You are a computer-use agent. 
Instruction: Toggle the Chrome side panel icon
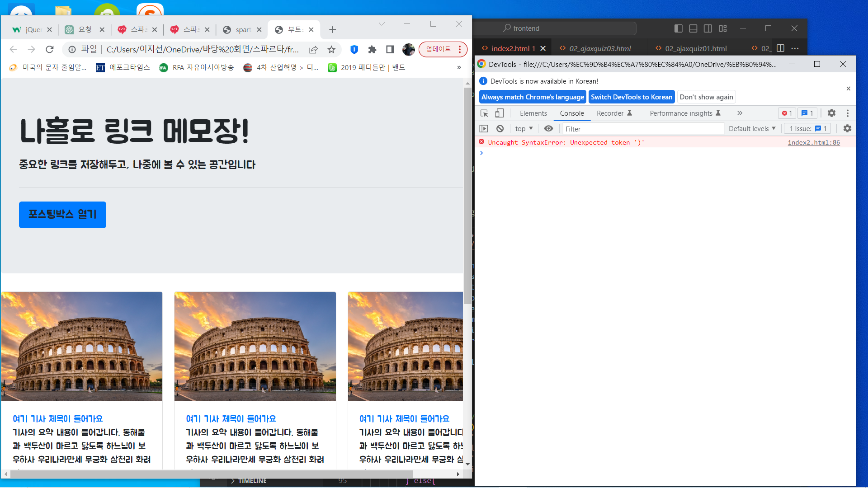[x=390, y=49]
